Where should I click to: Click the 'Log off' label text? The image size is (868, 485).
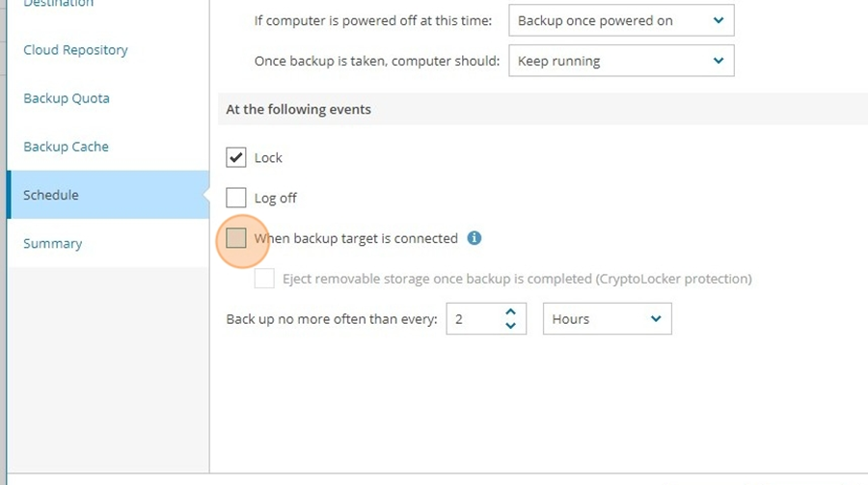[x=276, y=198]
